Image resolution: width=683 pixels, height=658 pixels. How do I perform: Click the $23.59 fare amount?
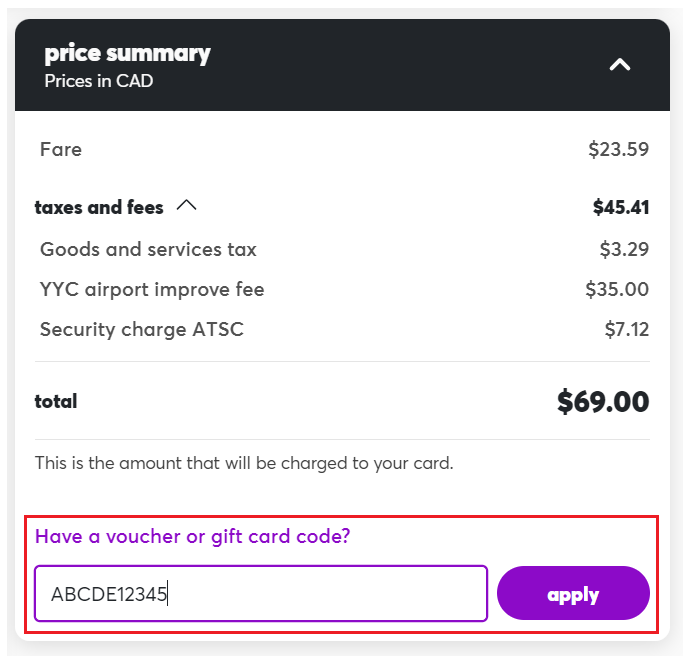coord(618,150)
